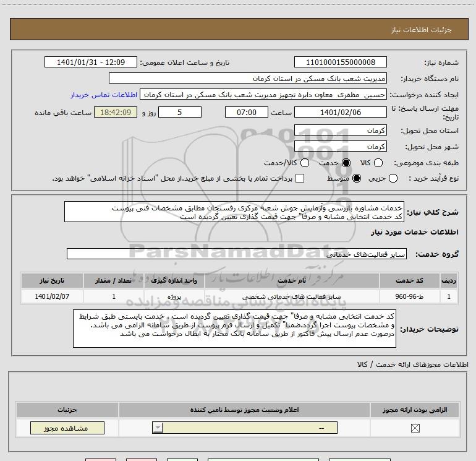
Task: Select the متوسط purchase type radio
Action: 357,178
